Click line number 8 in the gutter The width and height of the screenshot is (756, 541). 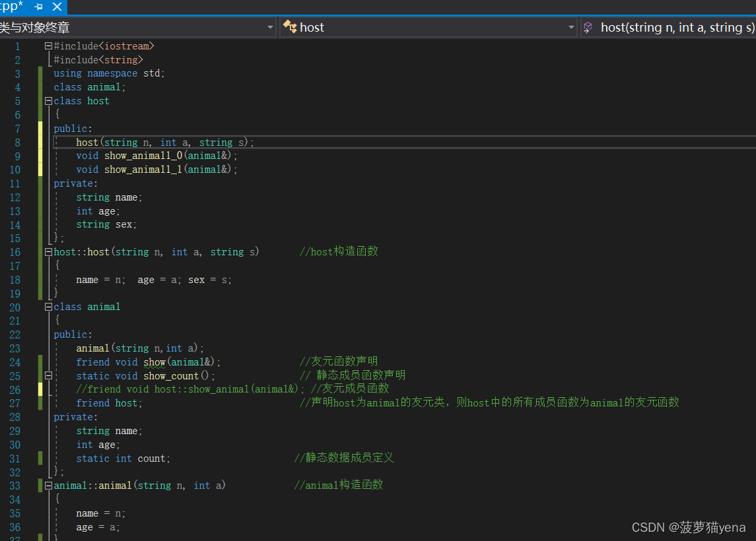coord(17,143)
